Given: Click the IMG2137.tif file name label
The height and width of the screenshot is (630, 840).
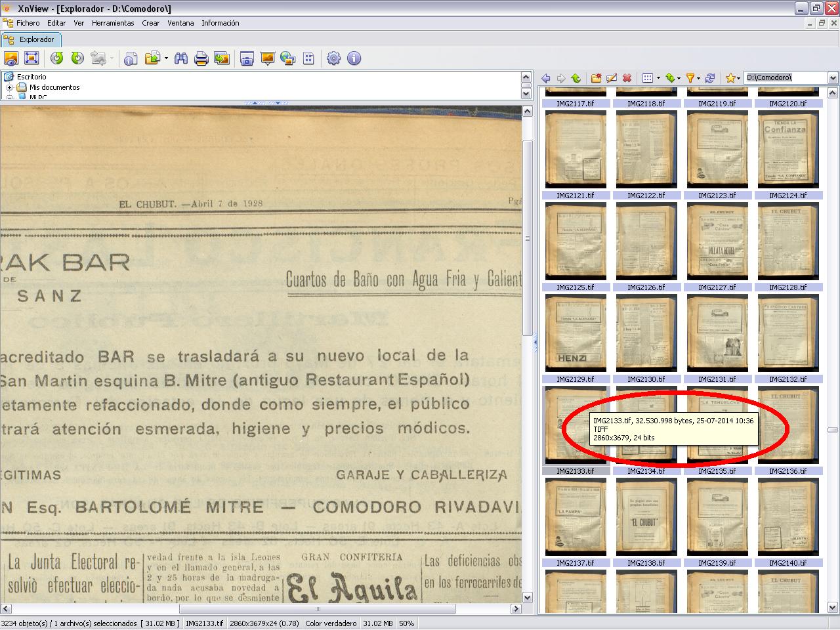Looking at the screenshot, I should pos(576,563).
